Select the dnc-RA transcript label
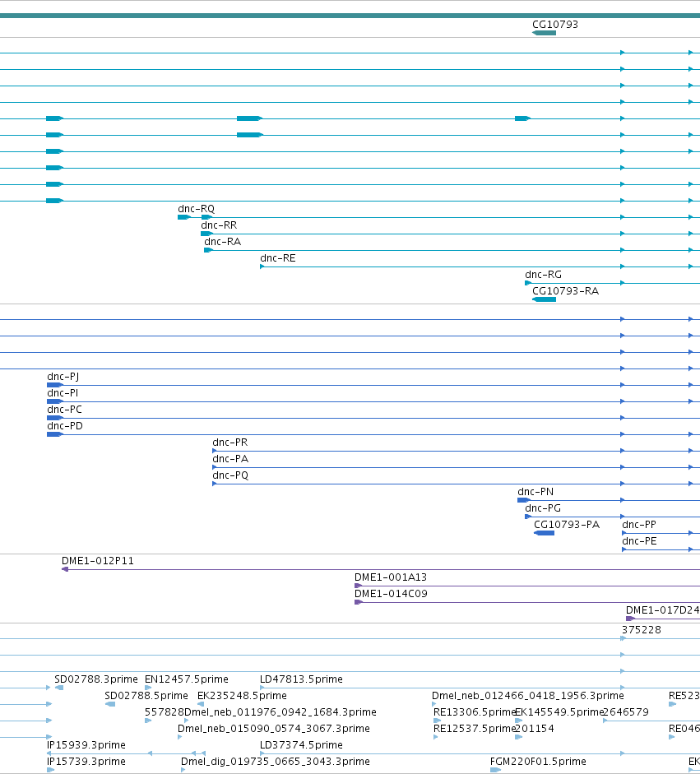700x774 pixels. (222, 241)
